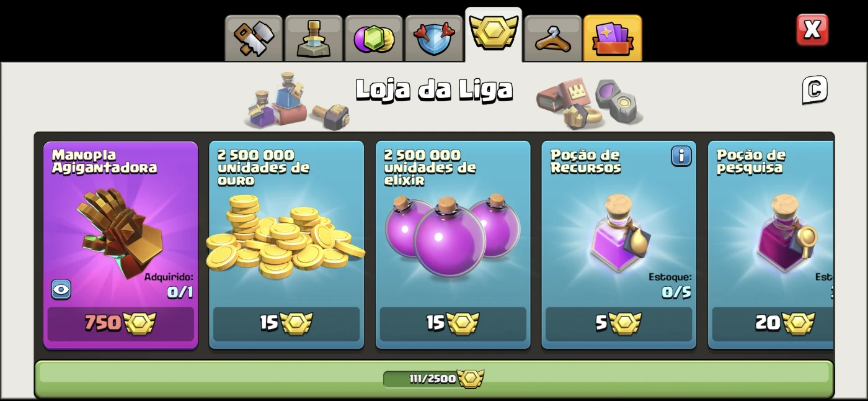Screen dimensions: 868x401
Task: Open the gem and gold coins tab
Action: point(374,38)
